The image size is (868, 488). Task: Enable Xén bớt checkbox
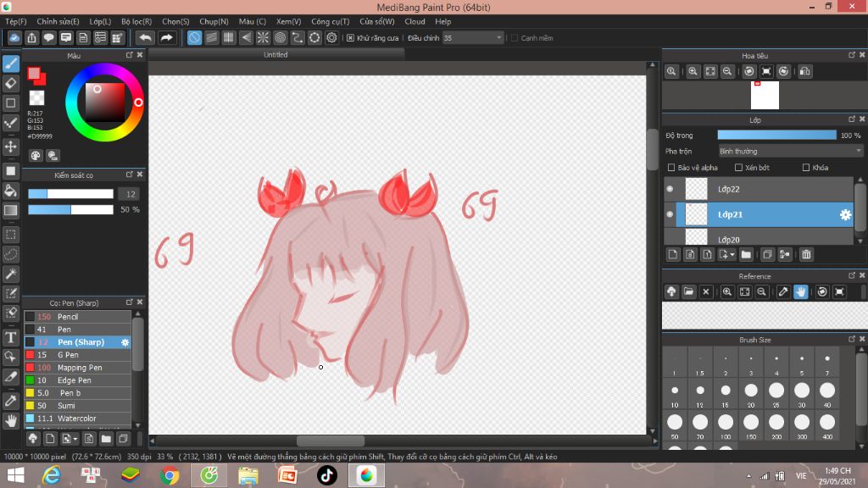(x=738, y=167)
